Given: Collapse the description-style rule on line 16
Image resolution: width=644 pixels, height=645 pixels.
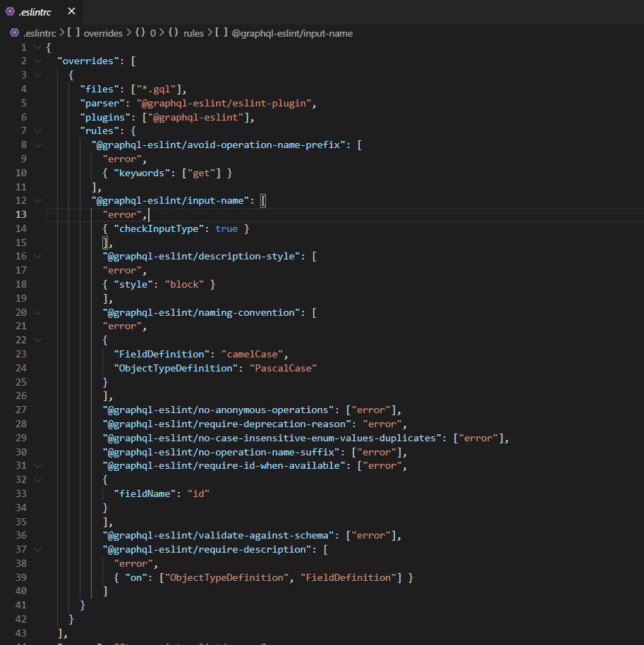Looking at the screenshot, I should [x=37, y=257].
